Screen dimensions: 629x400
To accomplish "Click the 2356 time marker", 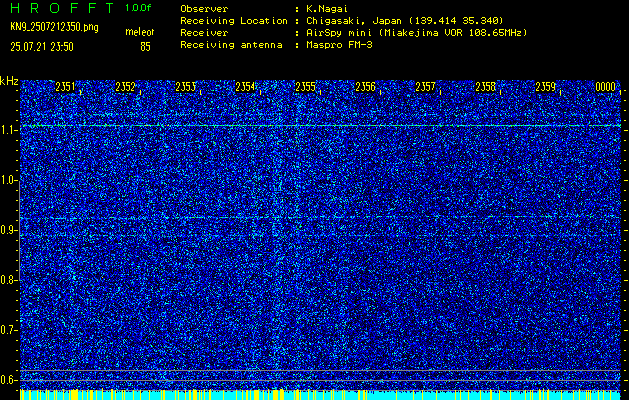I will (365, 87).
